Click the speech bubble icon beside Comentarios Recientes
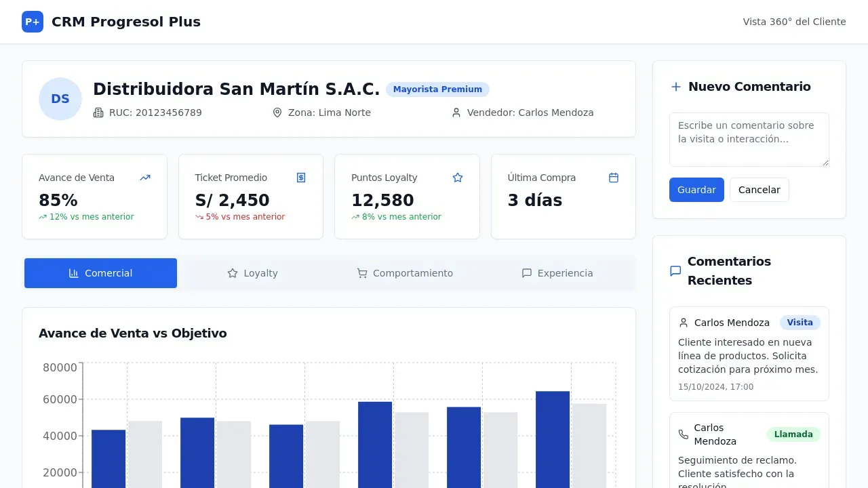The height and width of the screenshot is (488, 868). tap(675, 270)
